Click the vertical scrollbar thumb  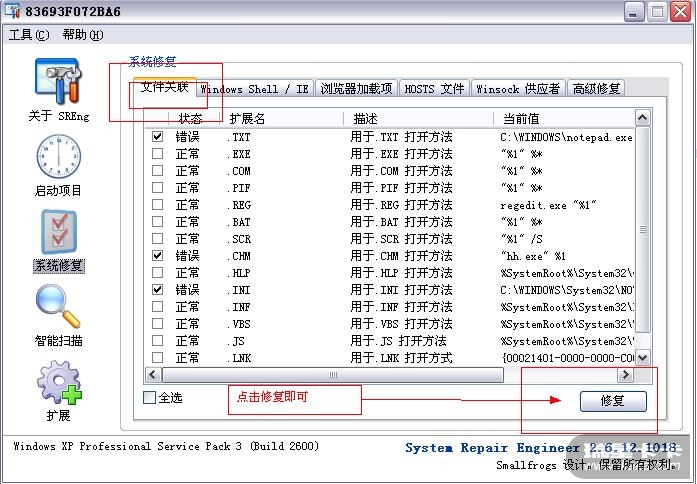pos(643,229)
